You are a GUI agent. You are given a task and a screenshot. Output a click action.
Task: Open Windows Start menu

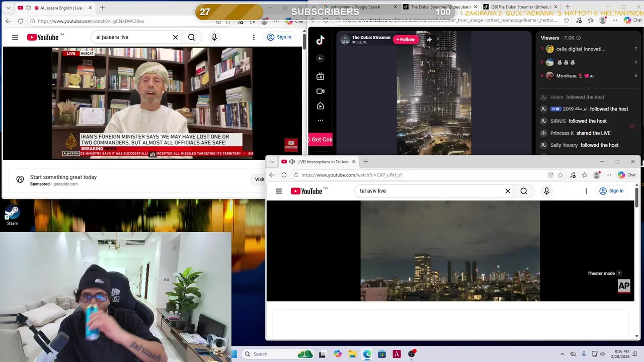pos(234,354)
